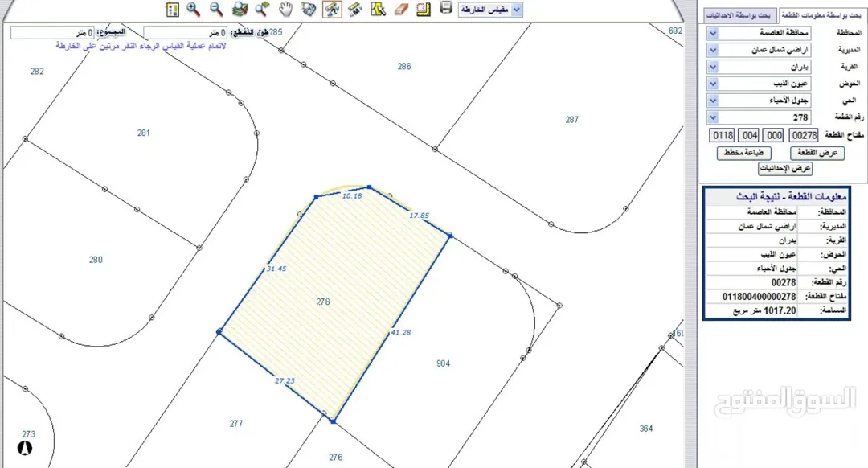Select the zoom out magnifier tool

click(x=216, y=9)
